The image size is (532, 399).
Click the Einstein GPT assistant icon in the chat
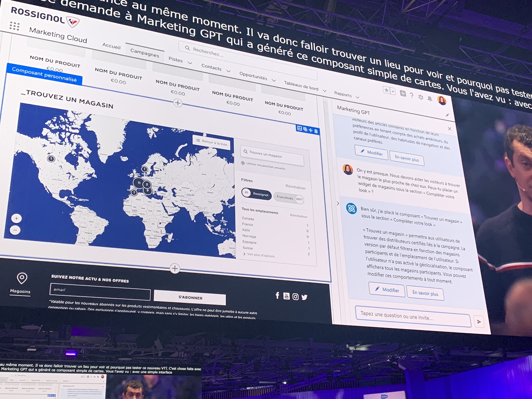(351, 208)
